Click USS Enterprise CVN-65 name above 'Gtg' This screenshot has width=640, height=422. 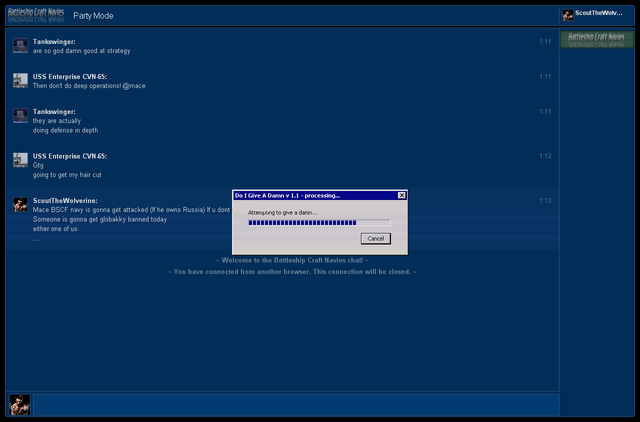pos(70,156)
